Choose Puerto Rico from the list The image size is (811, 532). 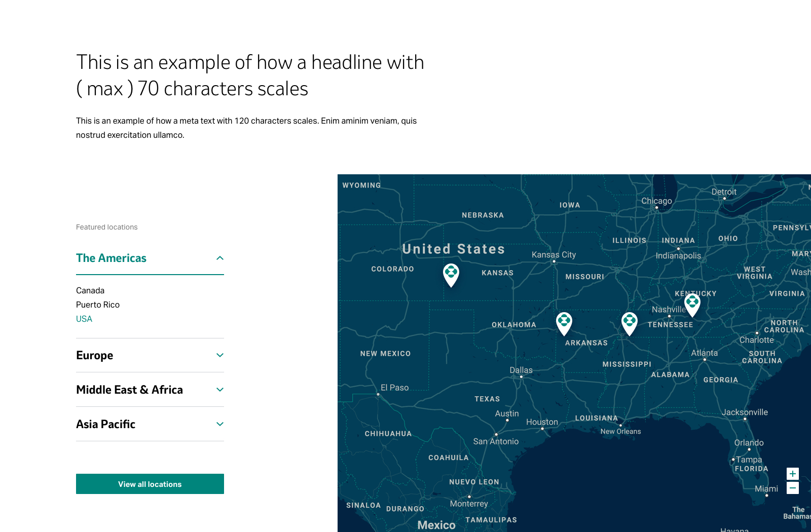click(98, 305)
